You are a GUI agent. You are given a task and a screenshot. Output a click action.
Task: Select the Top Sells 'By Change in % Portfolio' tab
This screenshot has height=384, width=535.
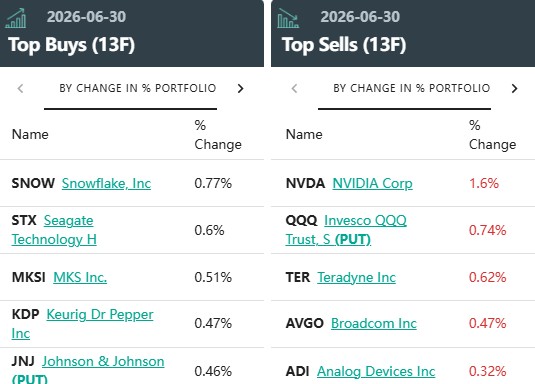pyautogui.click(x=411, y=88)
